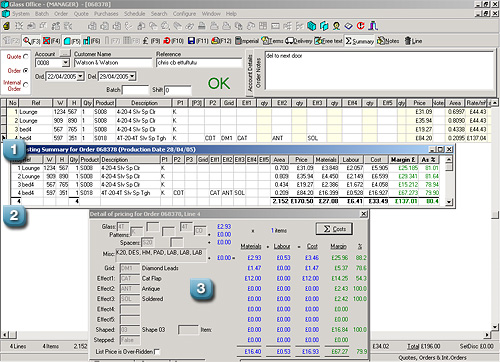The image size is (500, 362).
Task: Click the Line bin toolbar button
Action: pyautogui.click(x=413, y=41)
